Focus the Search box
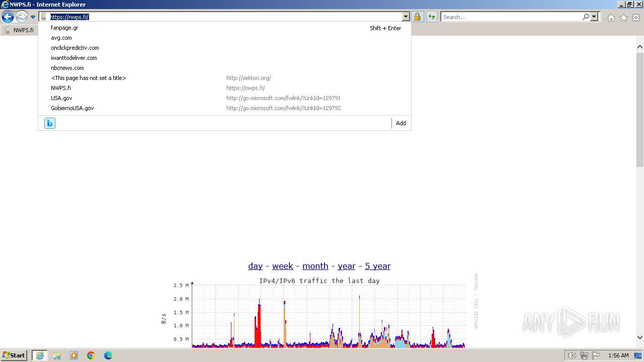Image resolution: width=644 pixels, height=362 pixels. tap(511, 17)
